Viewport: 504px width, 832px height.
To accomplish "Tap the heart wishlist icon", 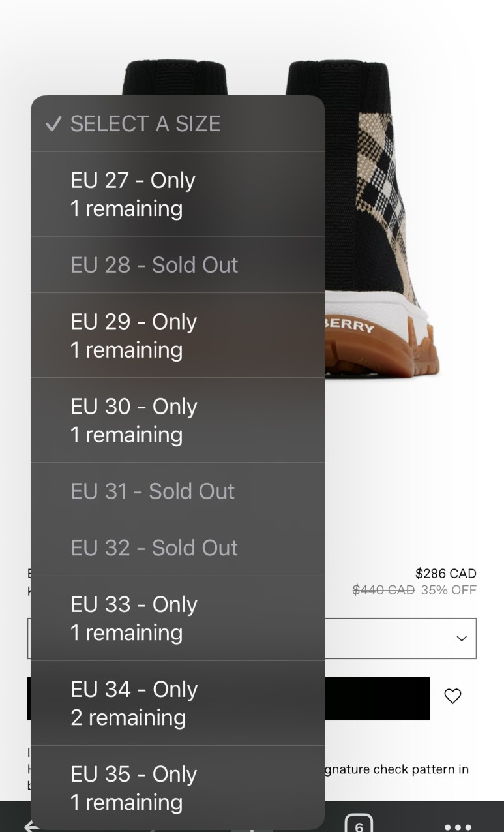I will point(452,696).
